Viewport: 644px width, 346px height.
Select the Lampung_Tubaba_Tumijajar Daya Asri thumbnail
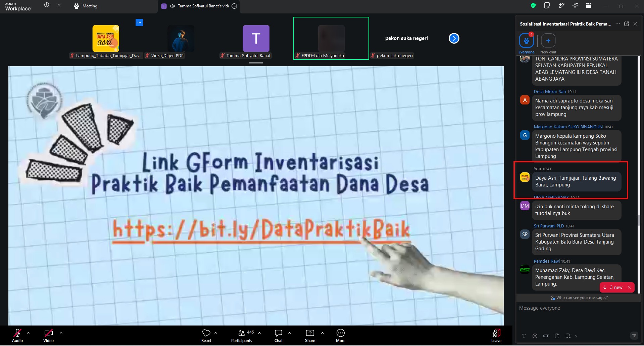pos(106,38)
